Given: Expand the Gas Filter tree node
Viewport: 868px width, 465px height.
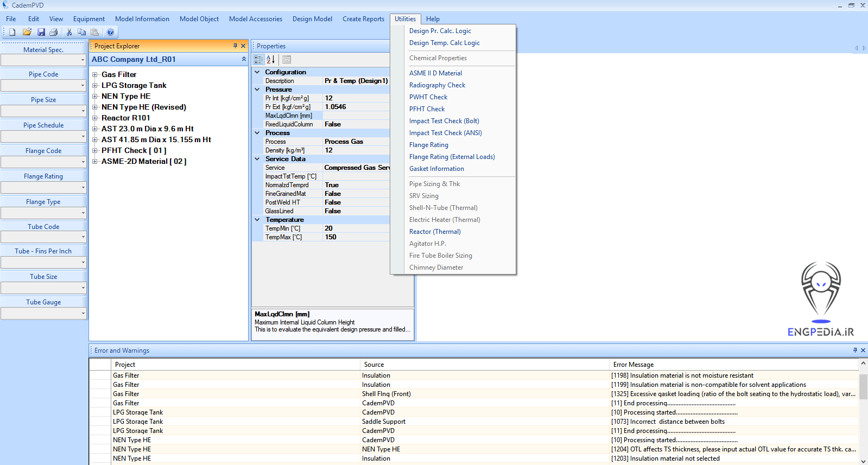Looking at the screenshot, I should pyautogui.click(x=95, y=74).
